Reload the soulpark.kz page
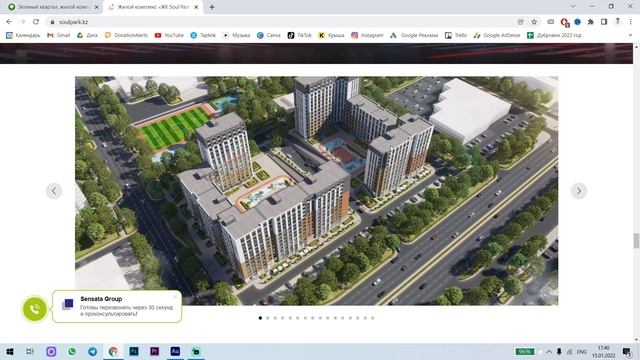Image resolution: width=640 pixels, height=360 pixels. [36, 22]
